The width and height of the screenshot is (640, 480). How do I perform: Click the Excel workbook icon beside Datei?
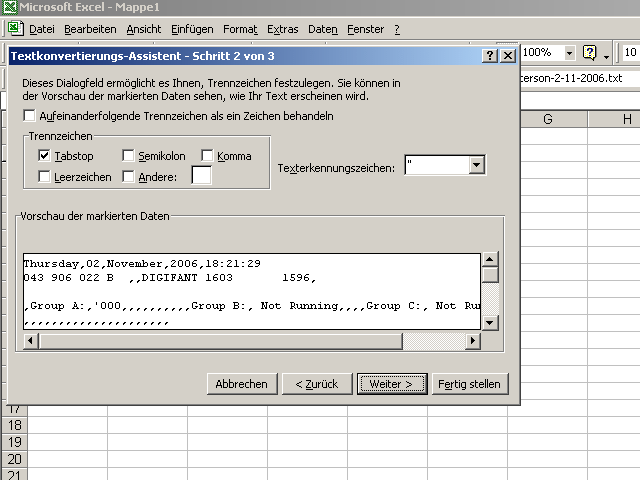(x=16, y=29)
